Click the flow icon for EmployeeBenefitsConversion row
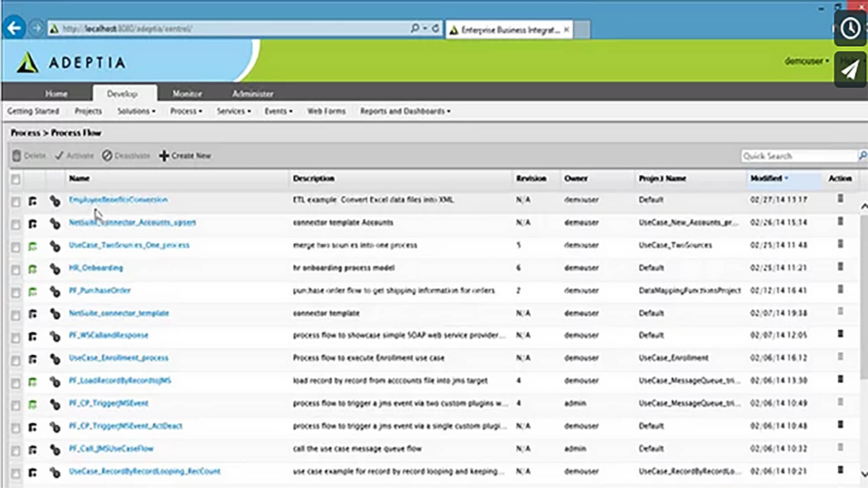 click(x=33, y=201)
